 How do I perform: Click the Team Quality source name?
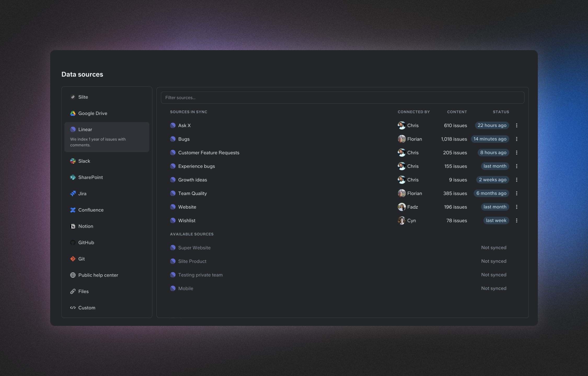(x=192, y=193)
